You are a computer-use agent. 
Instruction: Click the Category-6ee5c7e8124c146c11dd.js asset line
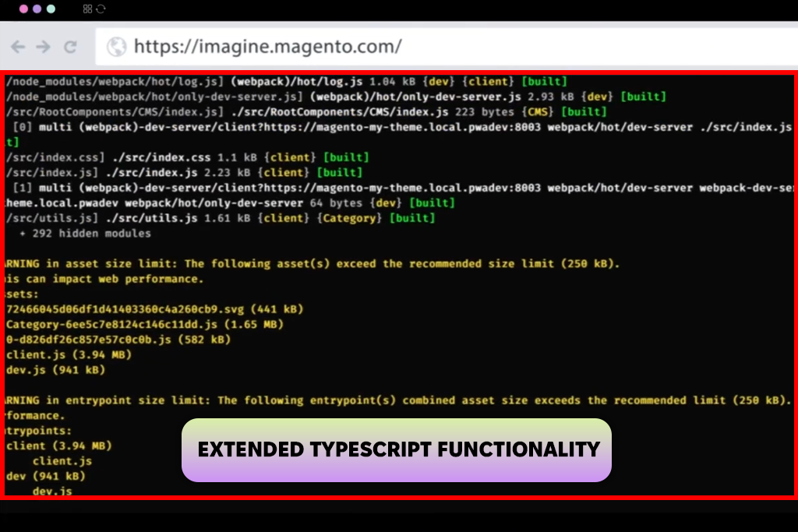[144, 325]
